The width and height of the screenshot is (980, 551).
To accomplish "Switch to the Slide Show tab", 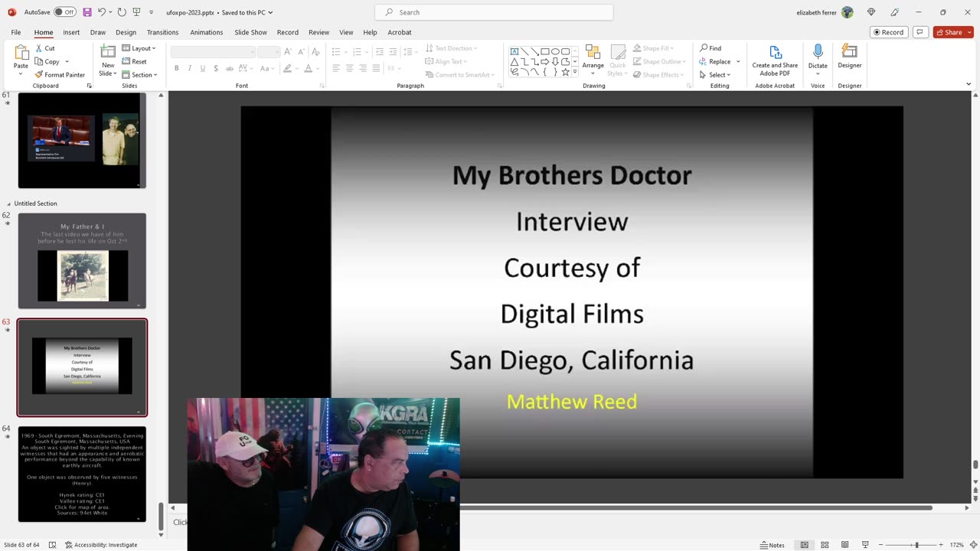I will (250, 32).
